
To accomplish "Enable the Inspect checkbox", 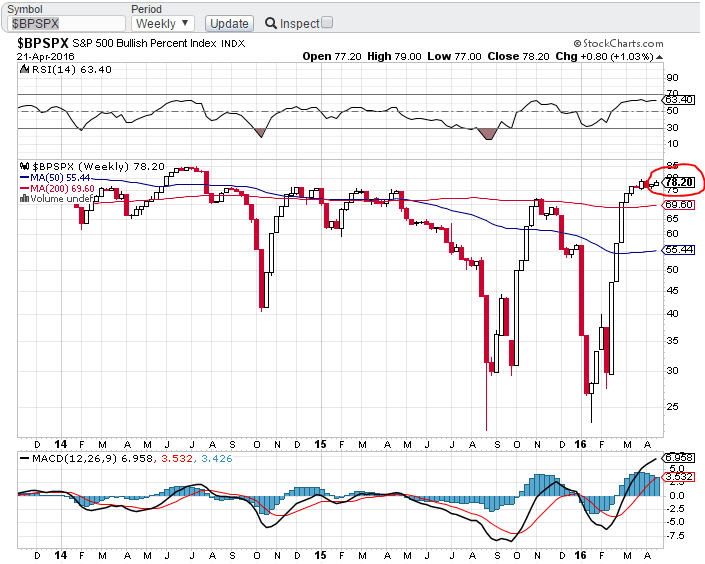I will (328, 22).
